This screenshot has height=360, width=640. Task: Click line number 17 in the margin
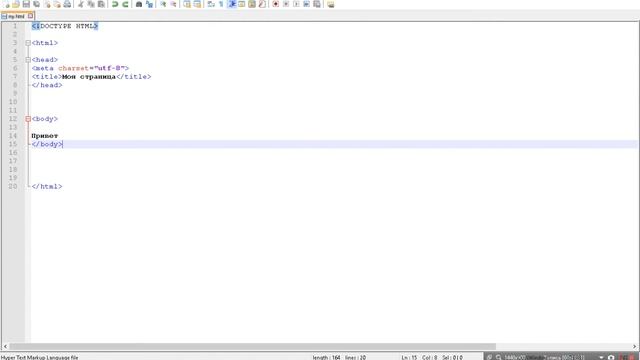[13, 161]
